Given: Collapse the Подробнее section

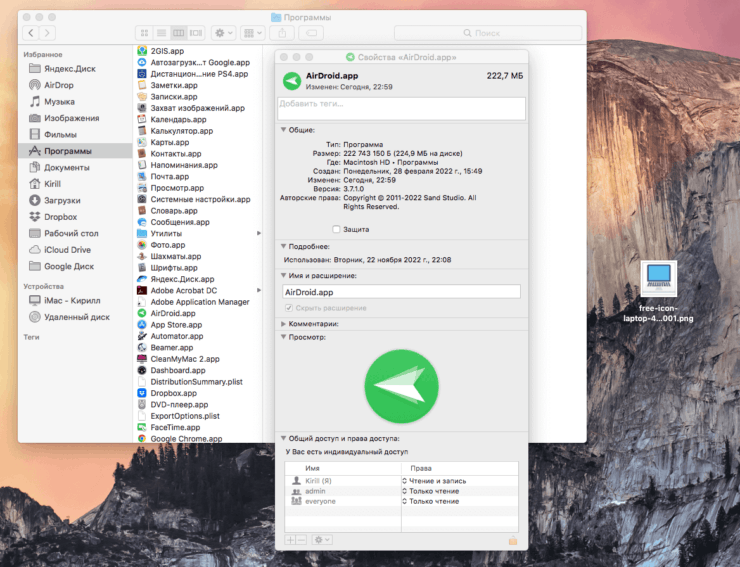Looking at the screenshot, I should point(283,246).
